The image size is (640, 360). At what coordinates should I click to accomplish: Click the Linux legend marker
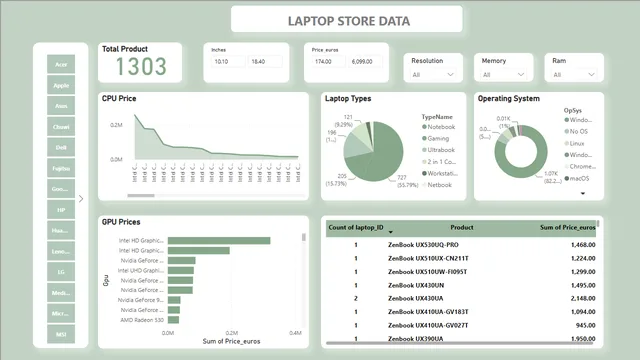coord(567,143)
